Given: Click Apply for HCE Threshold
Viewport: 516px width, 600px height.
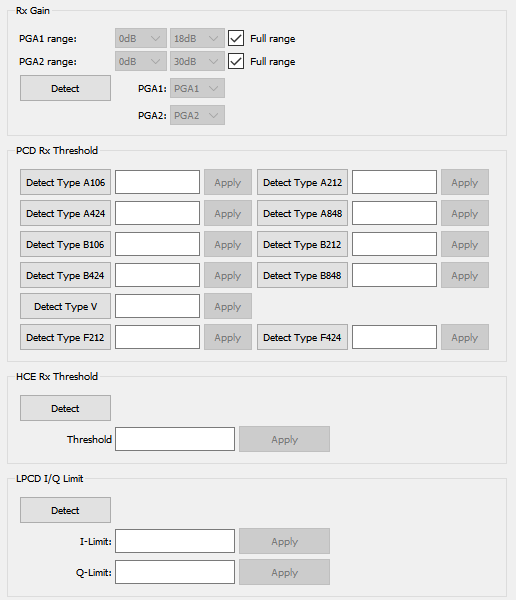Looking at the screenshot, I should pyautogui.click(x=284, y=439).
